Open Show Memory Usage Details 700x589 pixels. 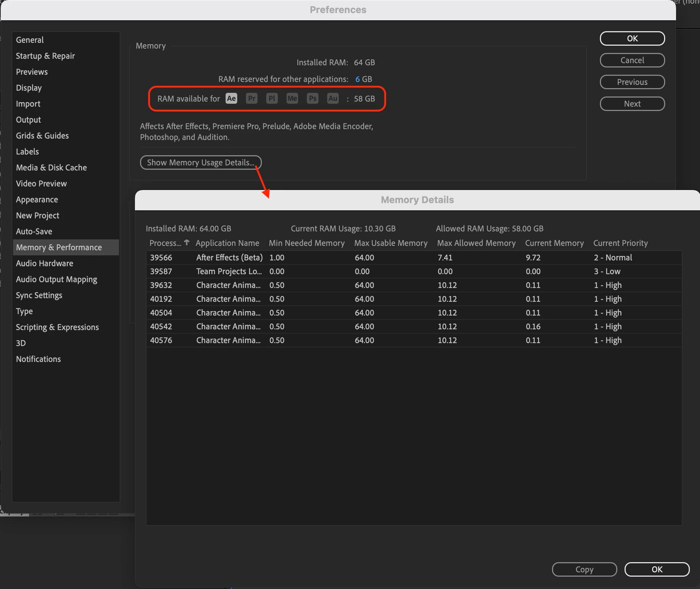(201, 162)
